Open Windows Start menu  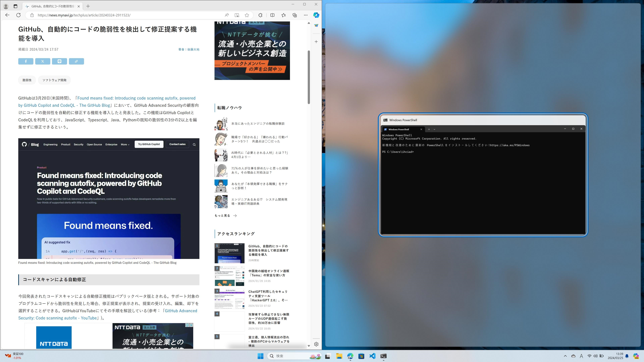(260, 356)
